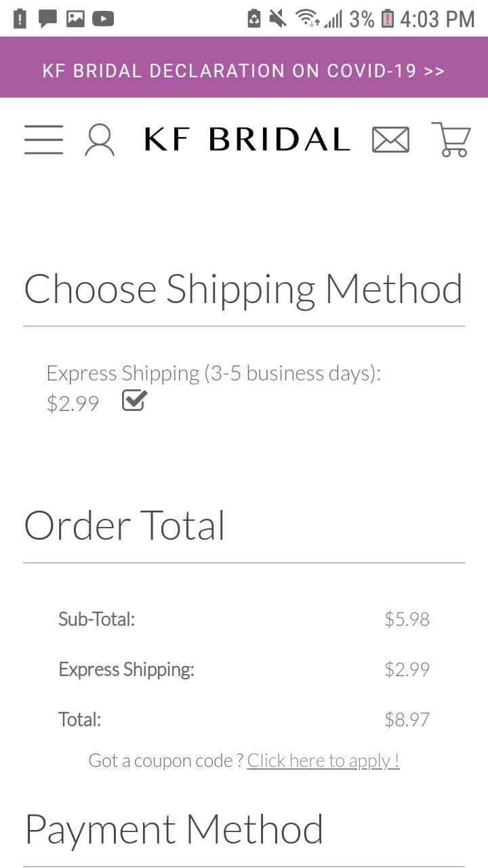Viewport: 488px width, 868px height.
Task: Tap the 4:03 PM clock
Action: pyautogui.click(x=437, y=18)
